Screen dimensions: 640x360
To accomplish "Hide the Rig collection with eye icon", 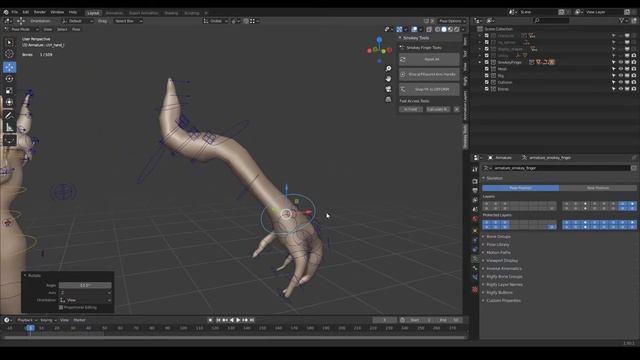I will [620, 76].
